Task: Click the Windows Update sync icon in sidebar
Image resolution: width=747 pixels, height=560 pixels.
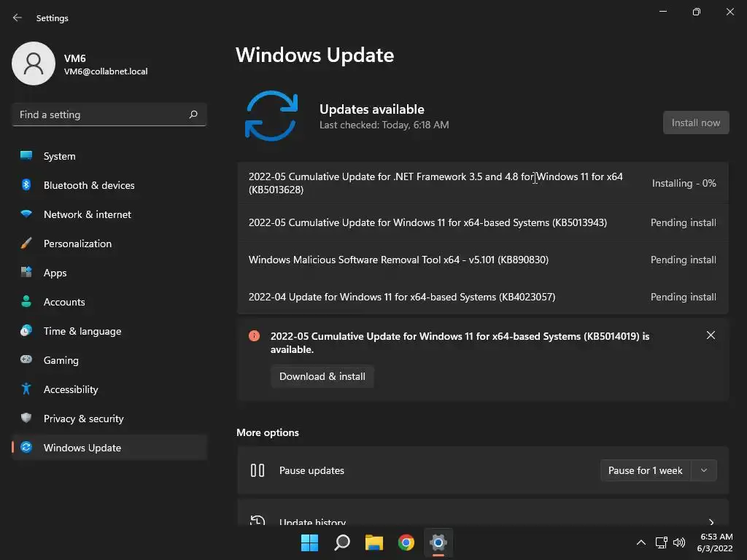Action: click(26, 447)
